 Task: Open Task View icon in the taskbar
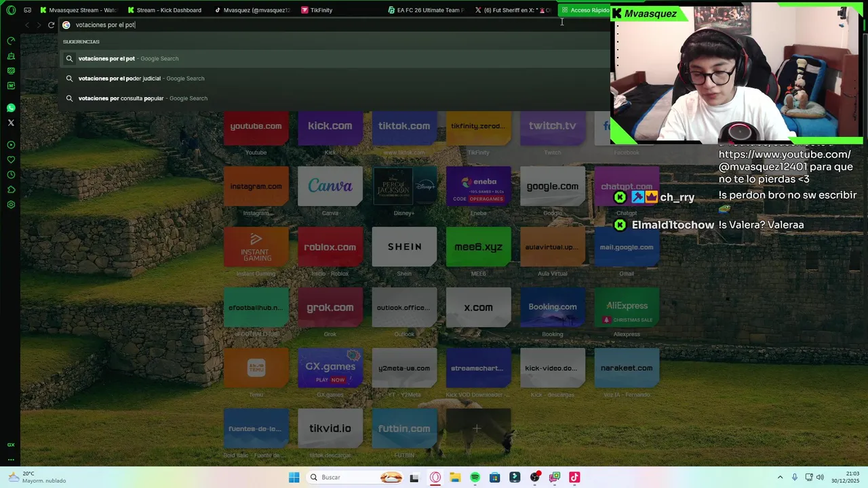pyautogui.click(x=414, y=477)
